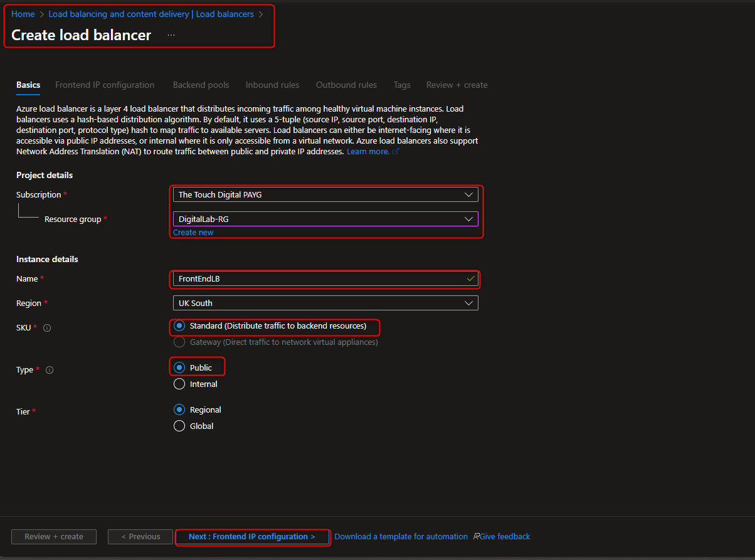Click the external link icon after Learn more
This screenshot has height=560, width=755.
coord(396,151)
